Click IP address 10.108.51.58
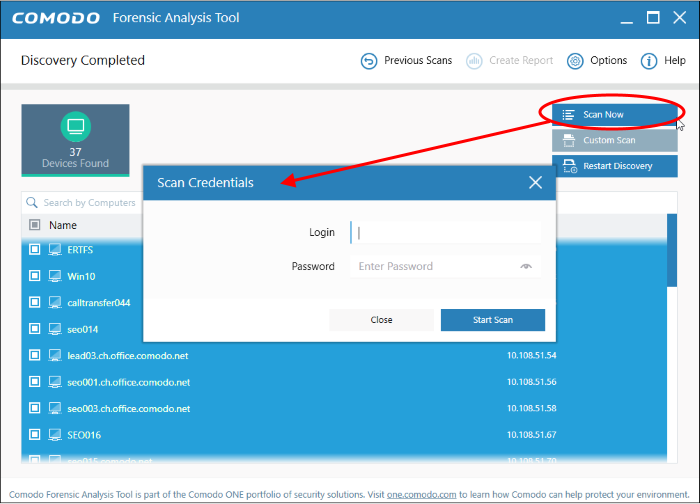700x504 pixels. tap(531, 408)
